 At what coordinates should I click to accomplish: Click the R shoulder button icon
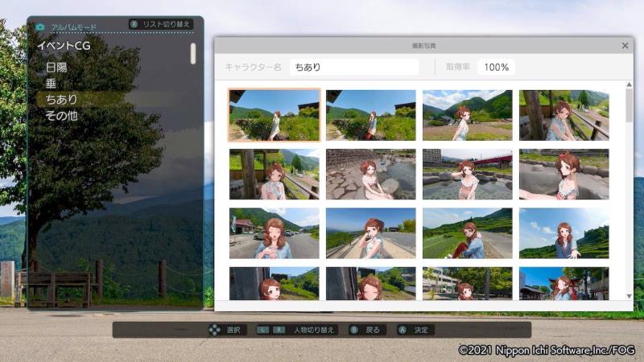point(279,330)
